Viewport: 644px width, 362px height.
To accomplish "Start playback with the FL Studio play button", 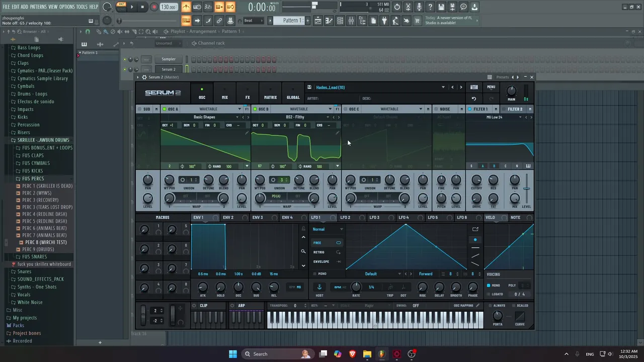I will click(132, 7).
